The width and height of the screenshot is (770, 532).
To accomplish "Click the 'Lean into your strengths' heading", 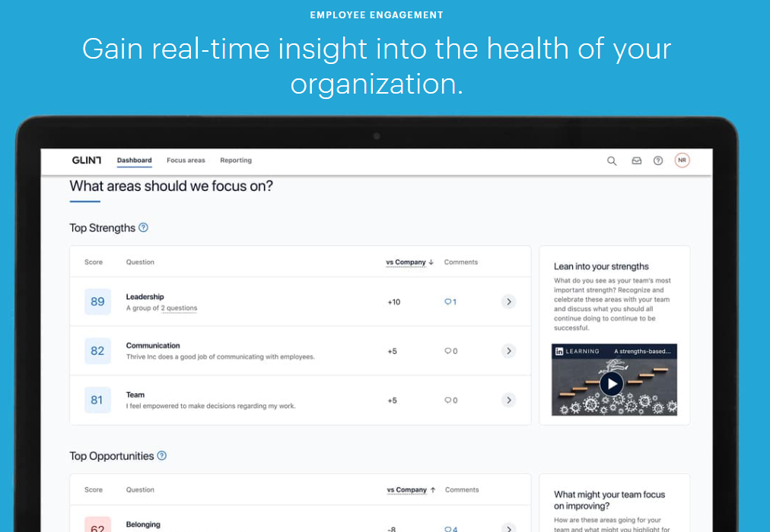I will click(601, 266).
